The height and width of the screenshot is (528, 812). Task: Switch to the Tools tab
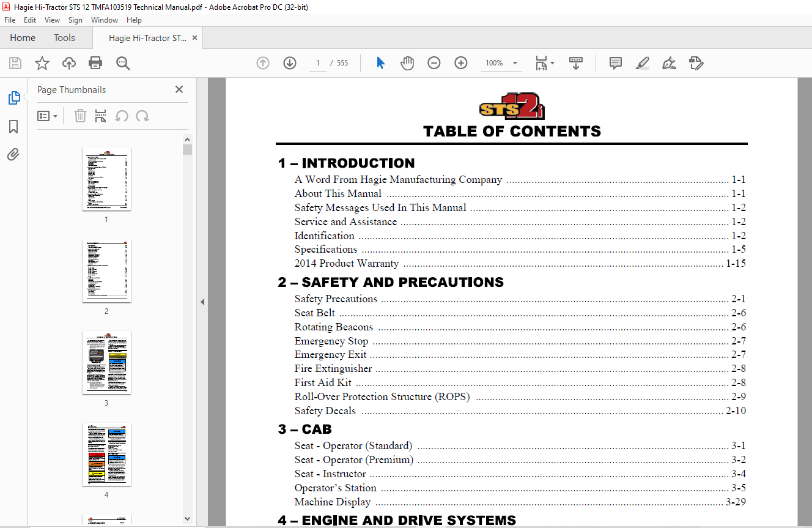(x=64, y=38)
